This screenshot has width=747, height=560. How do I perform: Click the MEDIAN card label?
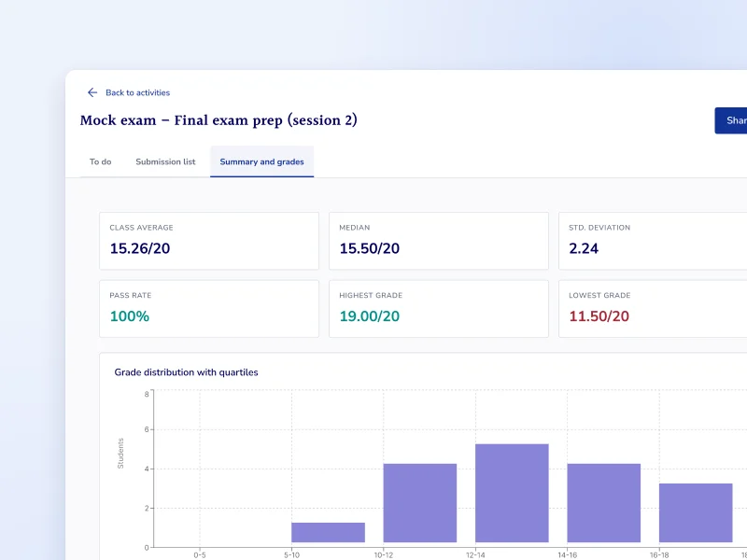[x=355, y=228]
